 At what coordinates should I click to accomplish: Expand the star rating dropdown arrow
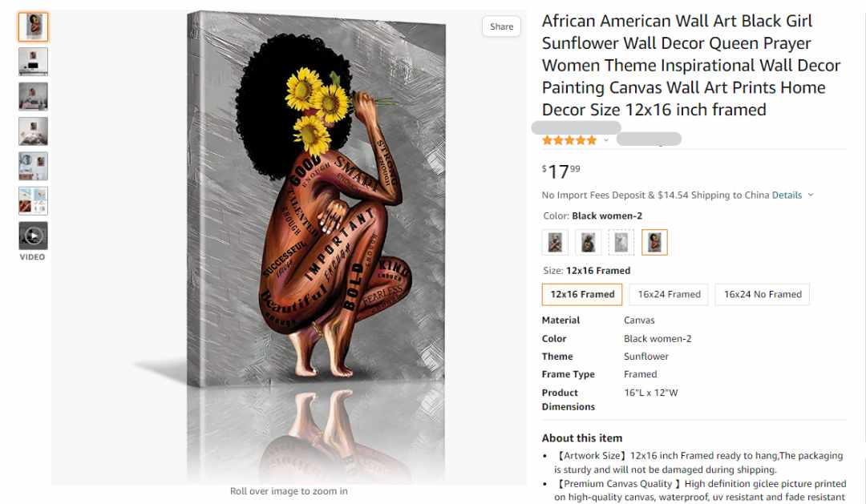click(606, 140)
